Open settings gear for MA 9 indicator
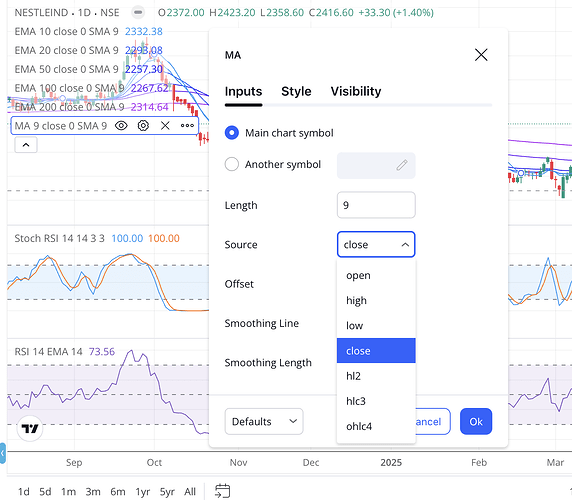 (x=143, y=126)
